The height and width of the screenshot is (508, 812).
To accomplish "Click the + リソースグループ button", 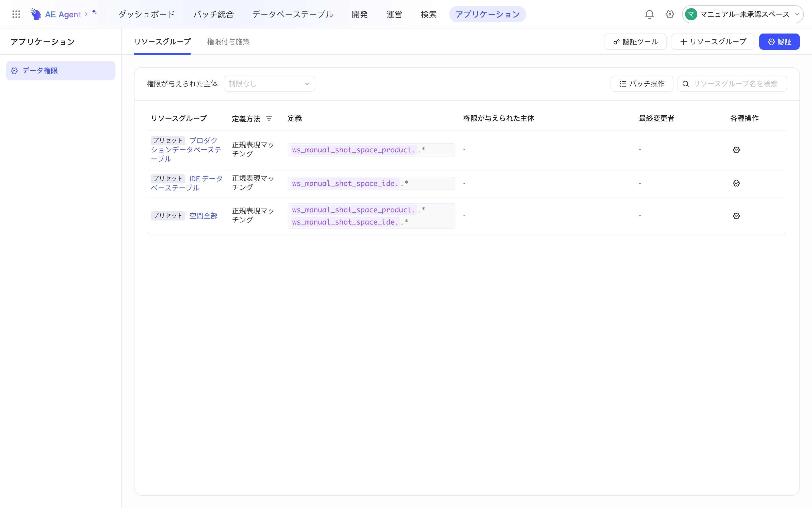I will pos(713,42).
